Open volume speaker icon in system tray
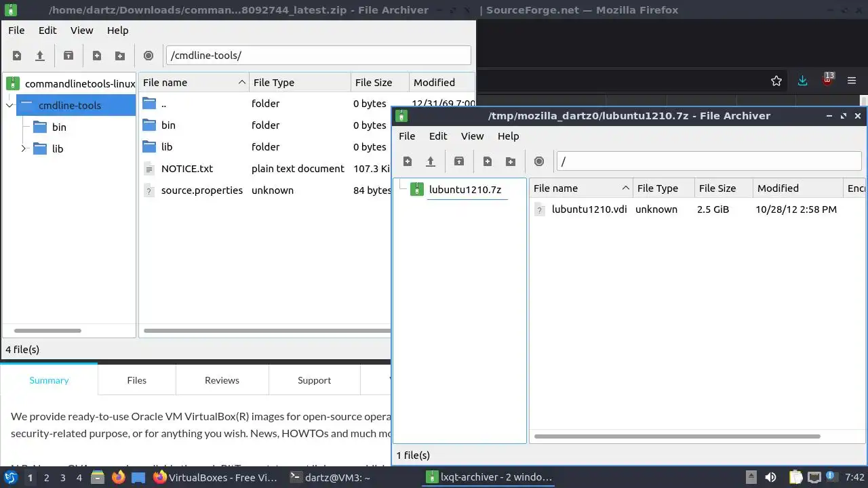Screen dimensions: 868x488 [x=770, y=477]
